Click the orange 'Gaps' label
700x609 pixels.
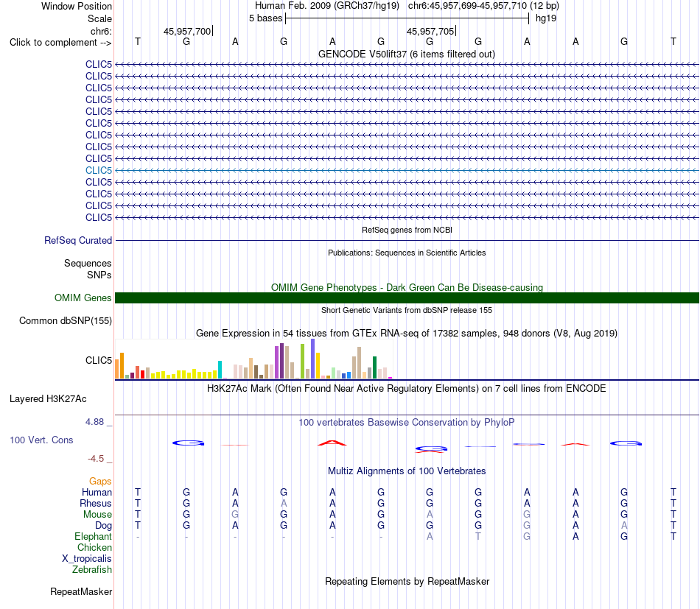pos(100,481)
